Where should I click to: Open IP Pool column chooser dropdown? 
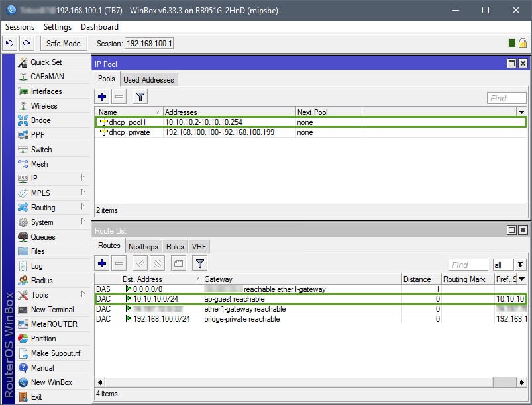521,112
